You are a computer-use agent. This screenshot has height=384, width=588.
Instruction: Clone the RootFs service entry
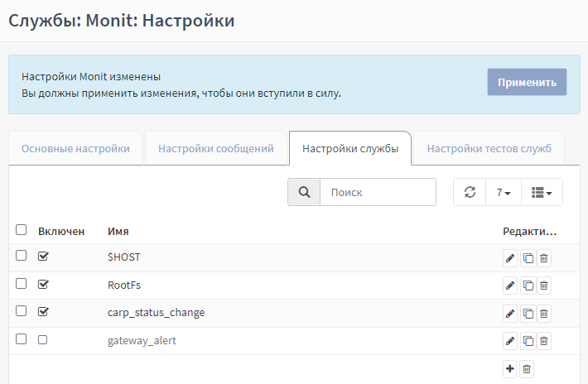528,286
